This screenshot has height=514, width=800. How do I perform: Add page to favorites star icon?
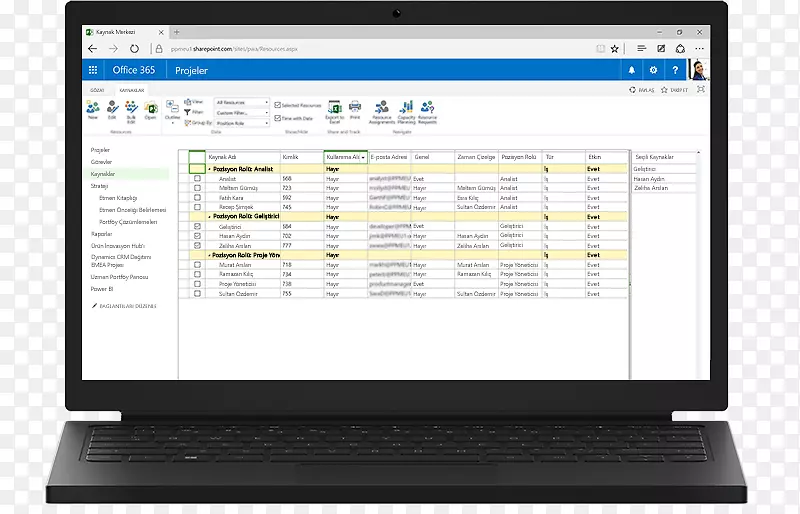point(615,48)
